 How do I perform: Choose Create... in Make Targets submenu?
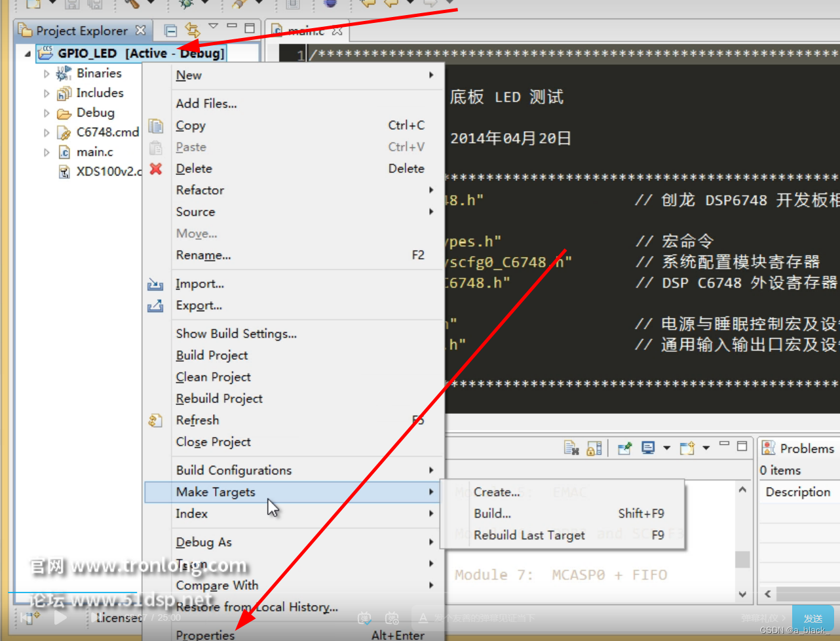[x=563, y=492]
